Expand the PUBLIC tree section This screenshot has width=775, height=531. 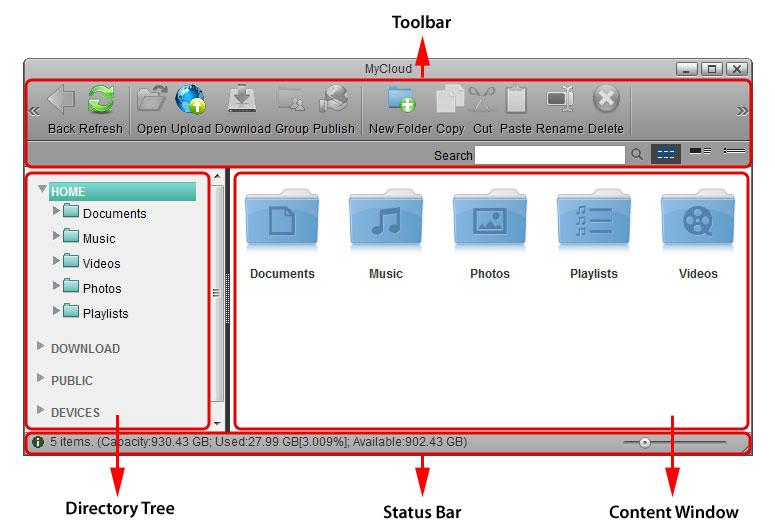(41, 377)
